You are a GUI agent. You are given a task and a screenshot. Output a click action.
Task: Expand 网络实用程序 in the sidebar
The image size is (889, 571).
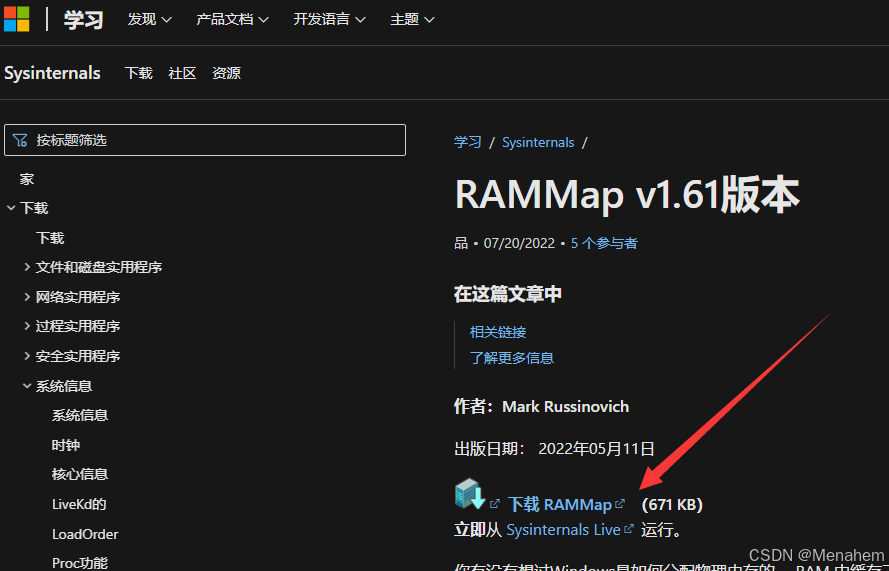27,297
